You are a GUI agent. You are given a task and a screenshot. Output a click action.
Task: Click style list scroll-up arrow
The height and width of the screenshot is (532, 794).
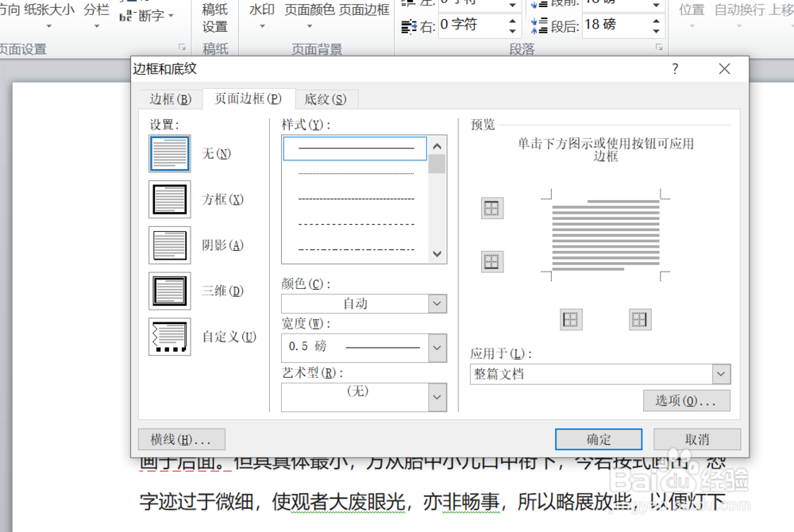coord(437,146)
